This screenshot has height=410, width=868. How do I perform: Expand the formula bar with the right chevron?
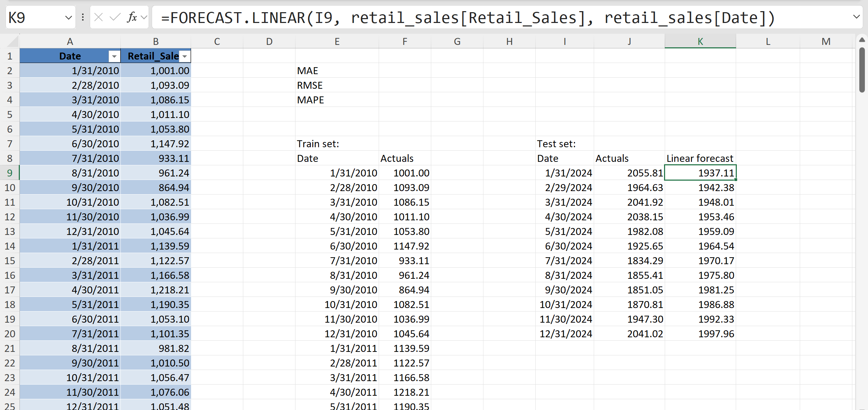(857, 17)
